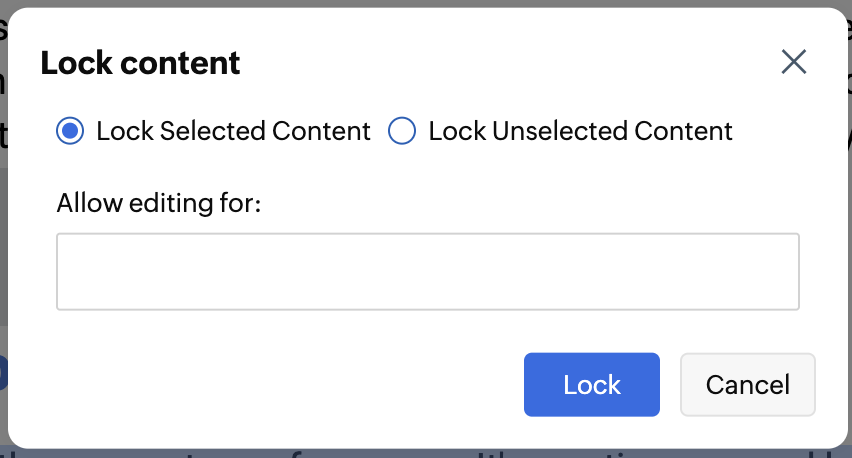This screenshot has width=852, height=458.
Task: Hit the grey Cancel button
Action: tap(747, 385)
